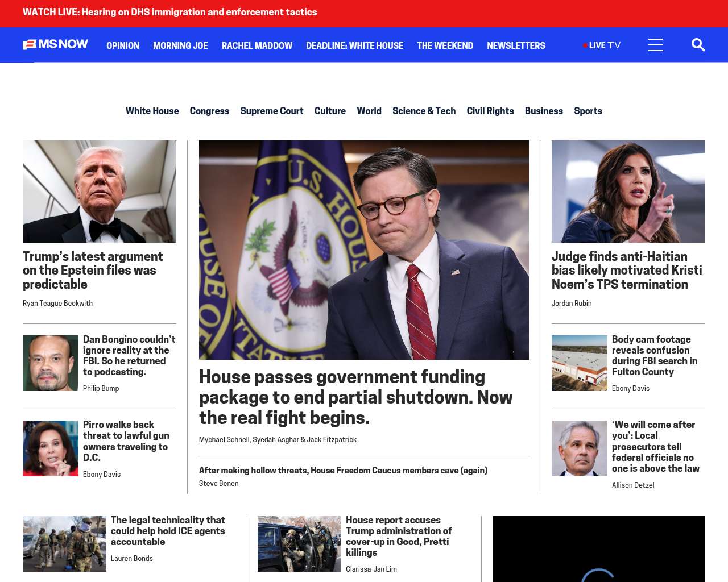
Task: Click author name Steve Benen
Action: click(219, 484)
